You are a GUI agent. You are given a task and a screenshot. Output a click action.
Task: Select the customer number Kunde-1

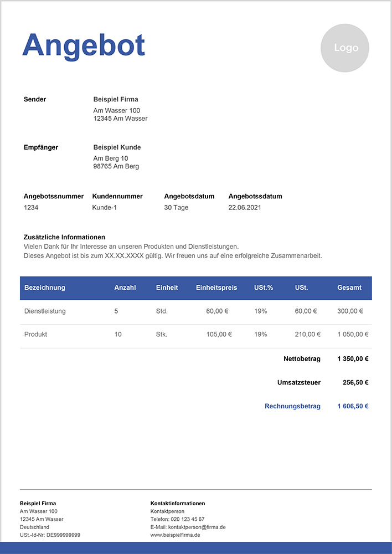pyautogui.click(x=105, y=208)
